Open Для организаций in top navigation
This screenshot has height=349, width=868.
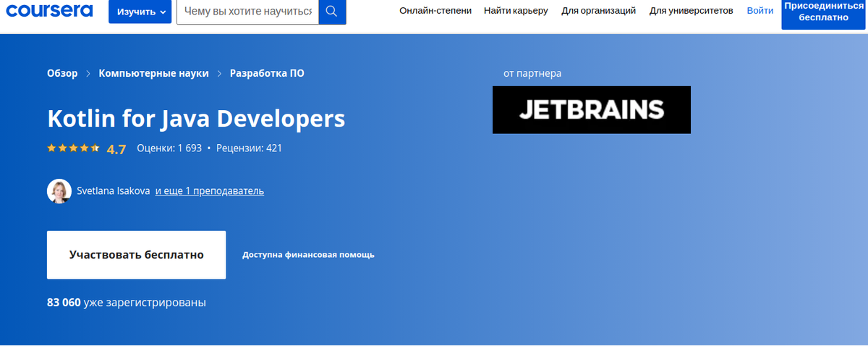598,11
